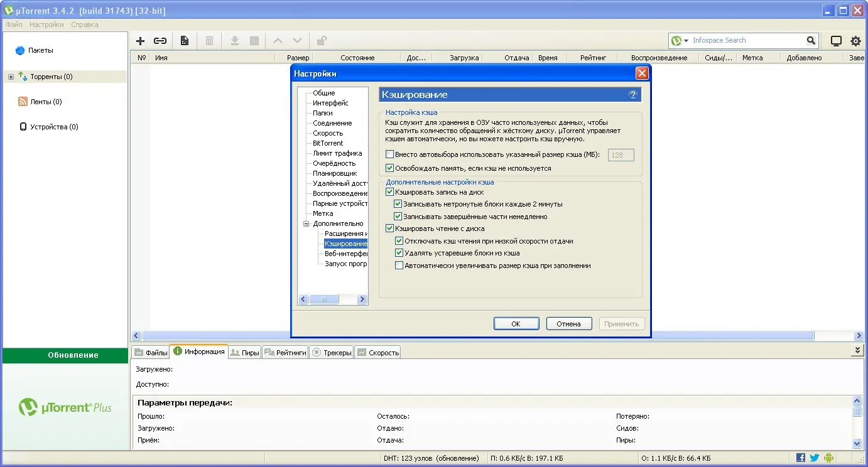868x467 pixels.
Task: Open the settings gear icon
Action: point(855,40)
